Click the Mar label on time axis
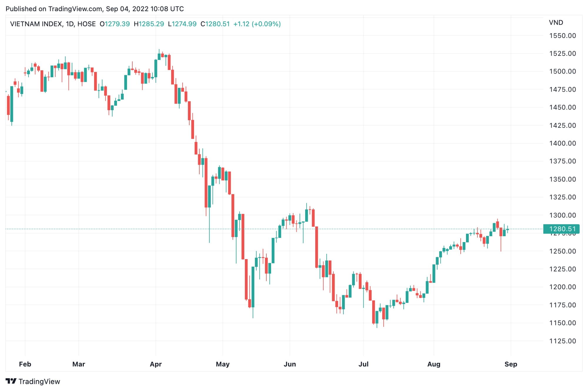 (78, 364)
